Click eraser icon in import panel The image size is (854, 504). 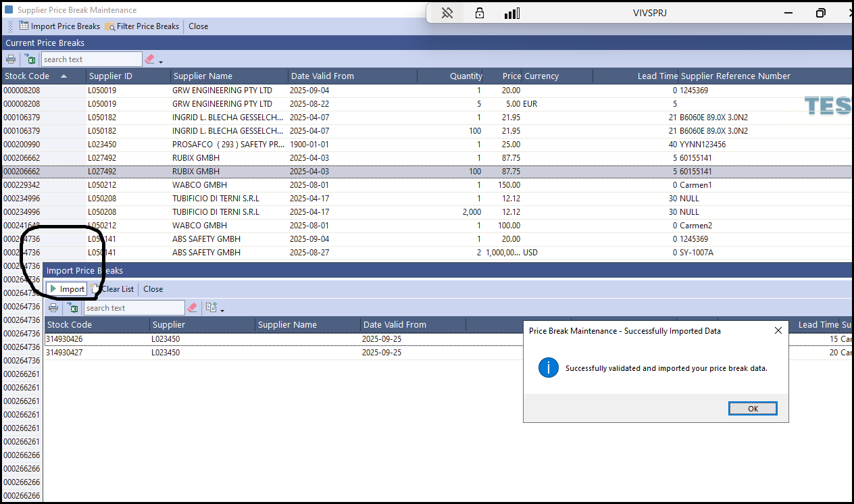click(192, 308)
